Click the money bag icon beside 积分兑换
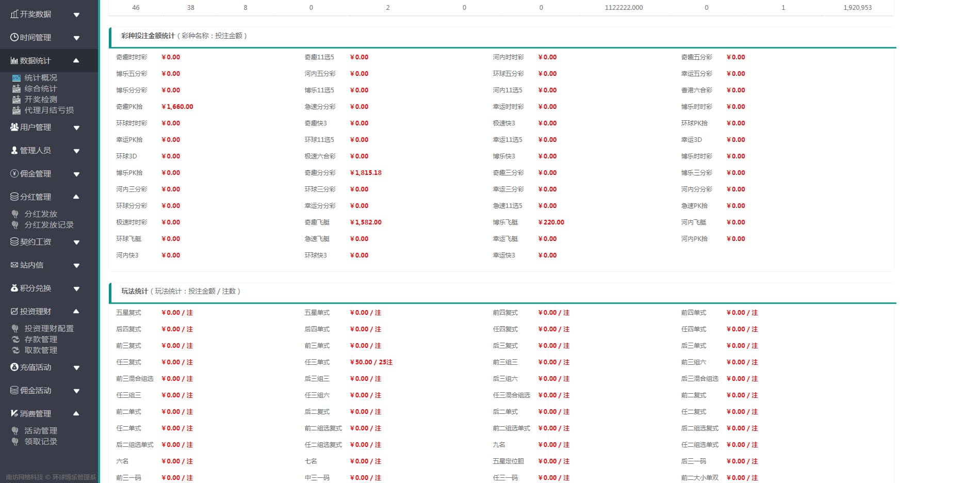 [14, 288]
